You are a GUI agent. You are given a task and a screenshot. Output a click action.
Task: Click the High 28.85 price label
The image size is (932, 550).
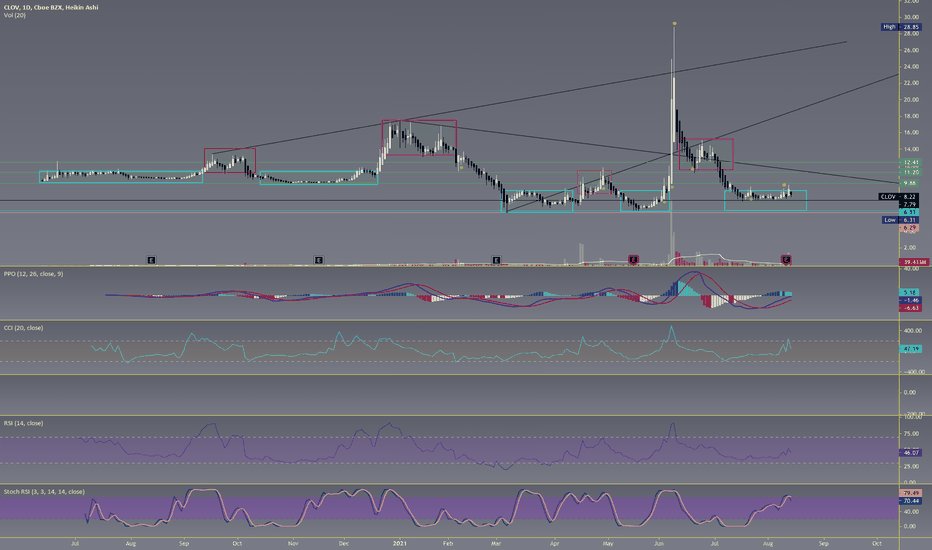[x=900, y=27]
